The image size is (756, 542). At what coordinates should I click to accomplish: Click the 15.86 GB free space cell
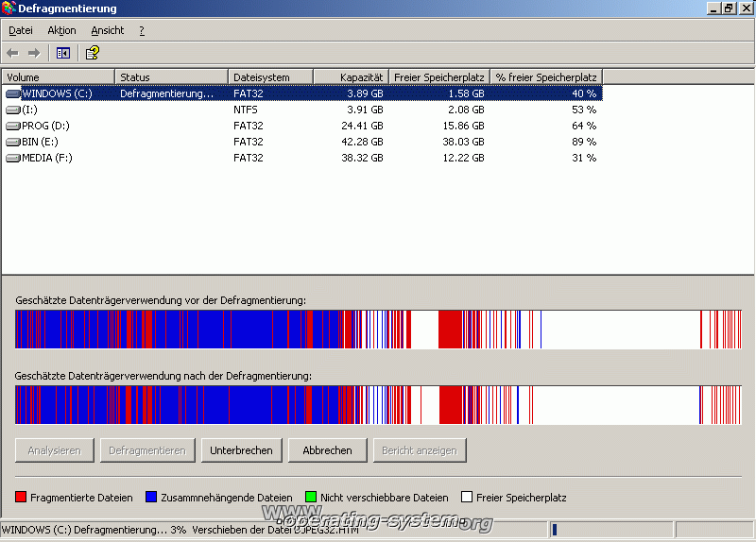point(463,126)
